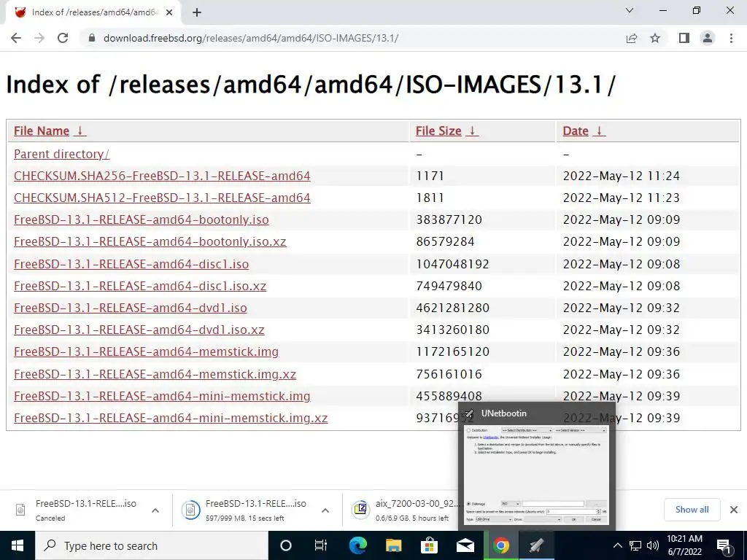The height and width of the screenshot is (560, 747).
Task: Open the volume control in the tray
Action: coord(653,545)
